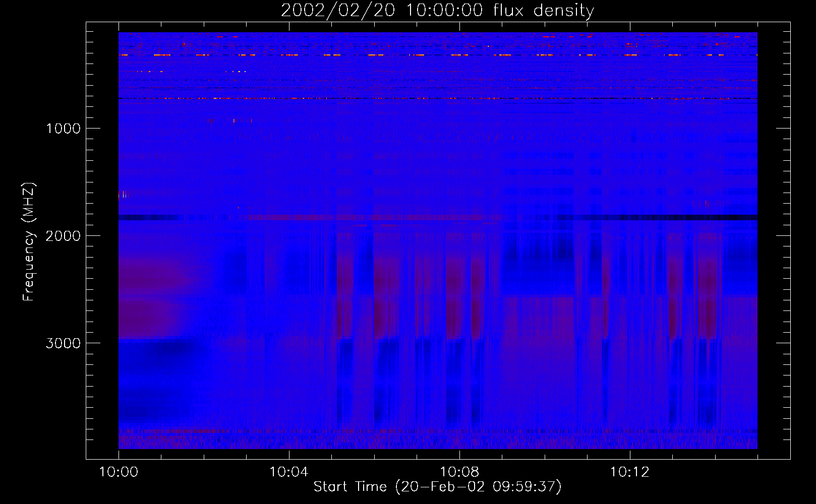Click the 10:00 time tick label
The height and width of the screenshot is (504, 816).
(119, 472)
